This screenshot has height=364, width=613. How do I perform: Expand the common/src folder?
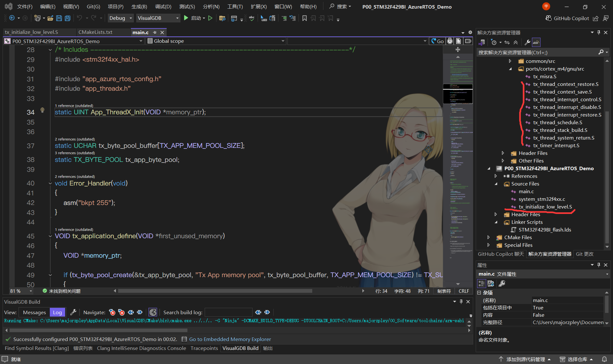click(x=510, y=61)
